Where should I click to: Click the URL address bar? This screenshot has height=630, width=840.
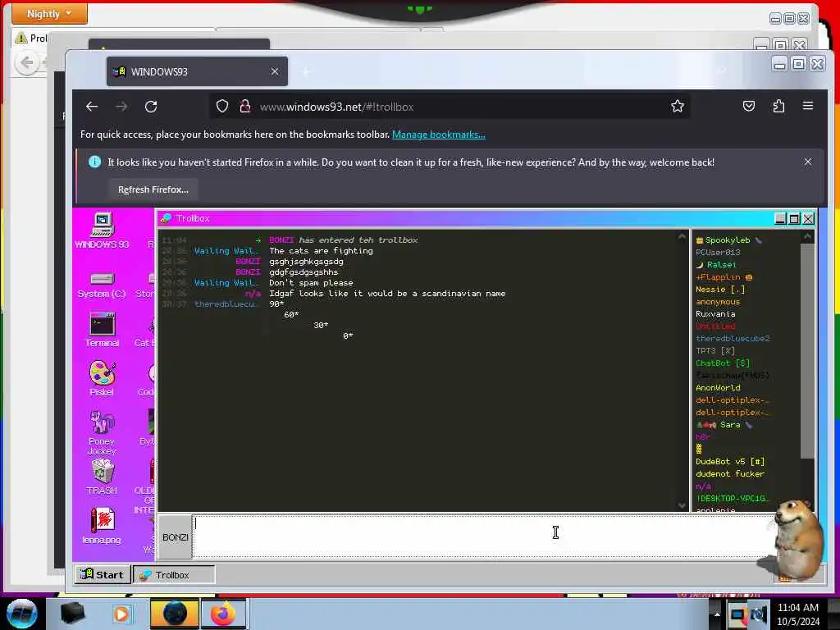coord(449,107)
